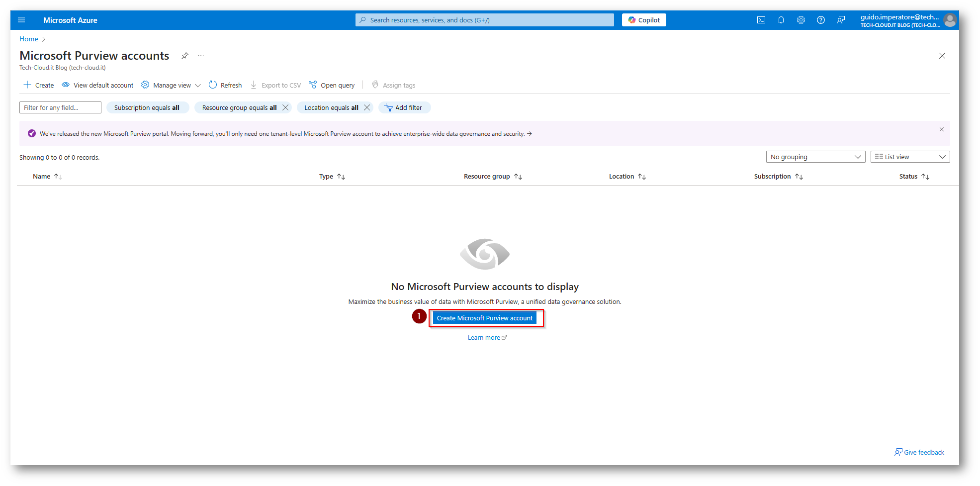Pin Microsoft Purview accounts to dashboard
The width and height of the screenshot is (980, 486).
coord(185,56)
